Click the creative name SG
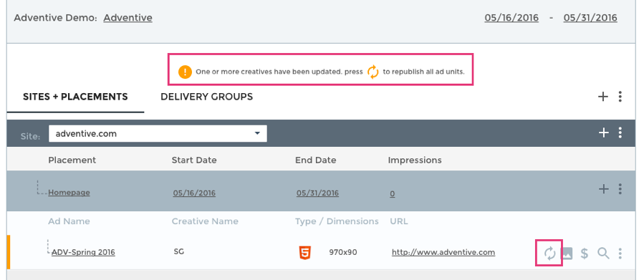 178,251
